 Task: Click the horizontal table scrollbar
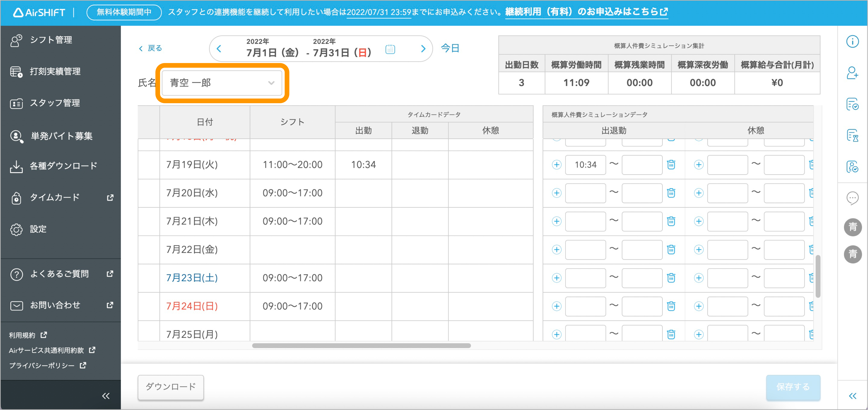coord(361,346)
